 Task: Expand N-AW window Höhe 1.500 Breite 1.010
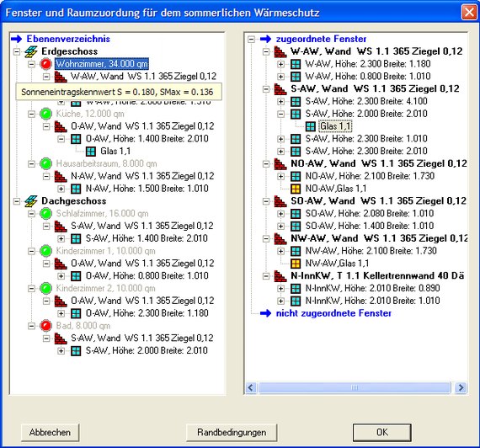tap(61, 189)
